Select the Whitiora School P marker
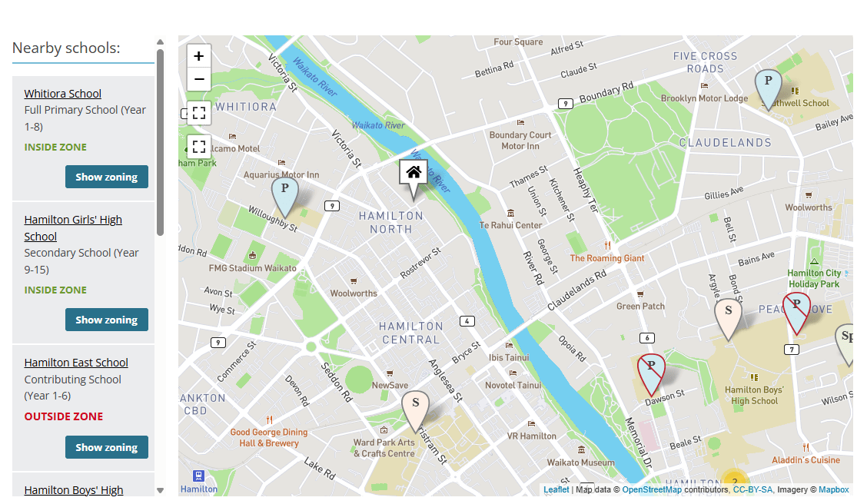 click(284, 197)
